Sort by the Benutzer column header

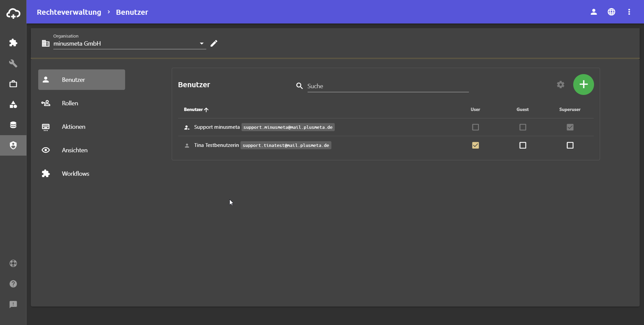[x=196, y=109]
